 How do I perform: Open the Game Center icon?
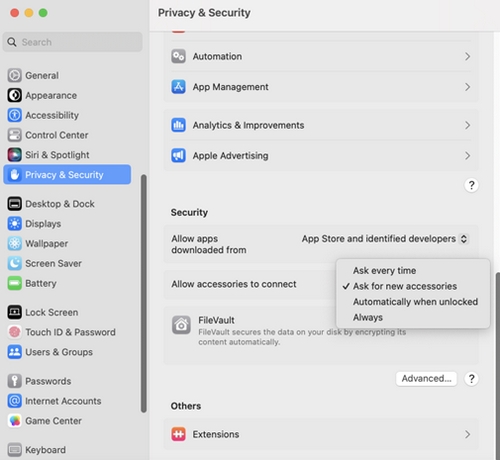(14, 421)
